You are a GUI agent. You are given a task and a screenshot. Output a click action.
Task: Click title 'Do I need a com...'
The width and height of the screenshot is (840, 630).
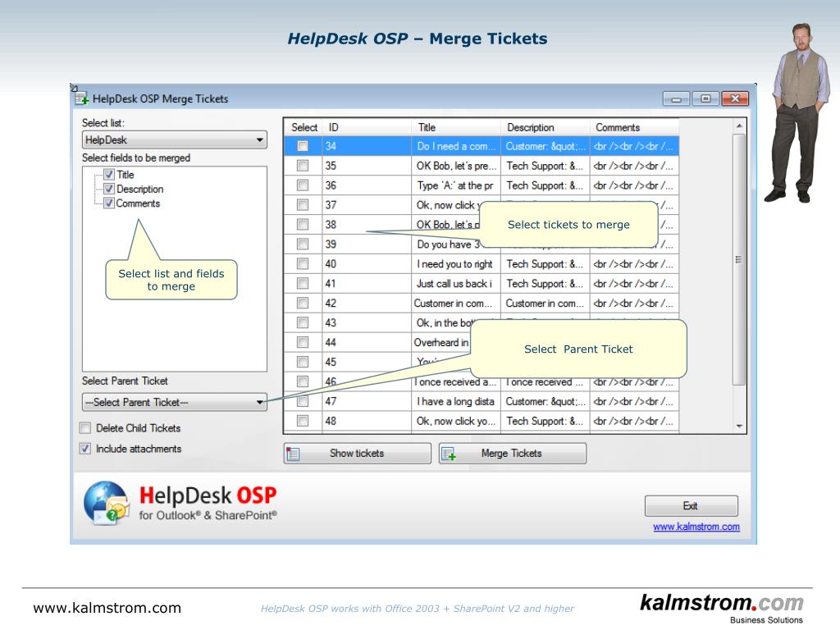(x=456, y=146)
